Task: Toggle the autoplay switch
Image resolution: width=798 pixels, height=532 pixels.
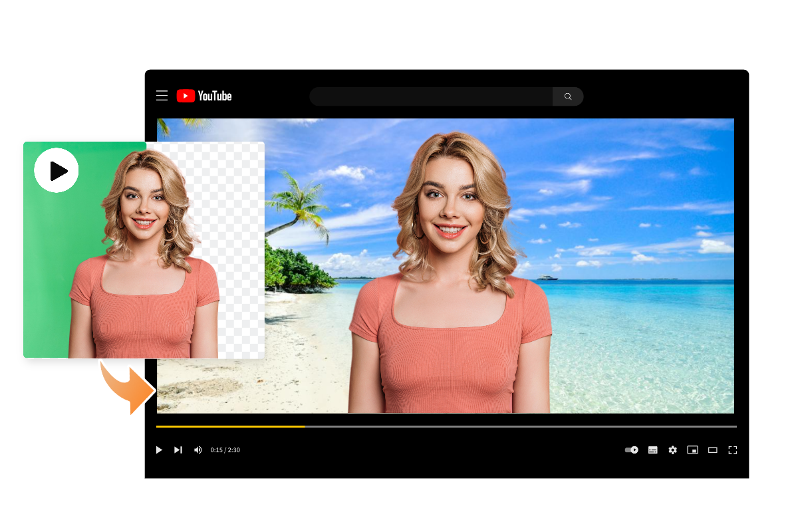Action: pyautogui.click(x=632, y=450)
